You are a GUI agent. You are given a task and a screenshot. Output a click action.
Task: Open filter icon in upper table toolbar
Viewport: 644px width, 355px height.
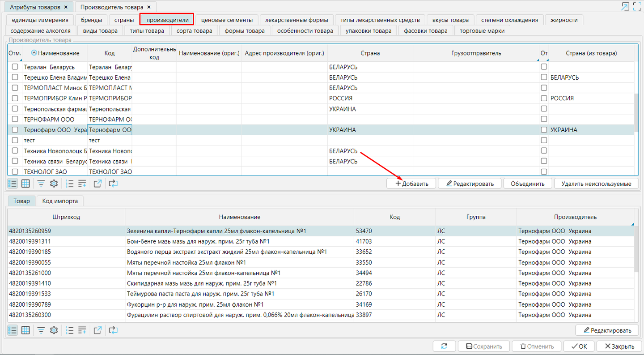pyautogui.click(x=41, y=183)
